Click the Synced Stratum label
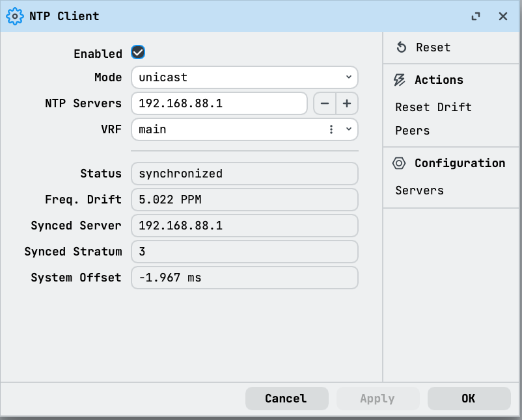Screen dimensions: 522x420 point(73,252)
